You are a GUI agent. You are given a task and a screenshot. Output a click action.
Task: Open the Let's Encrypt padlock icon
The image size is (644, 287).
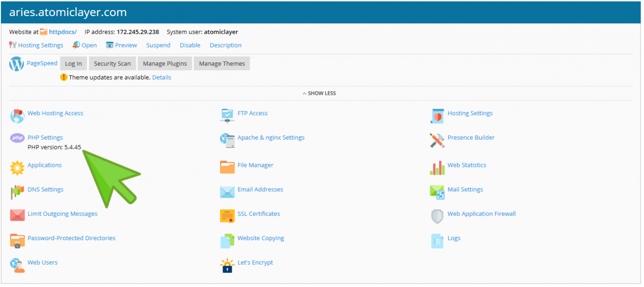[x=227, y=265]
